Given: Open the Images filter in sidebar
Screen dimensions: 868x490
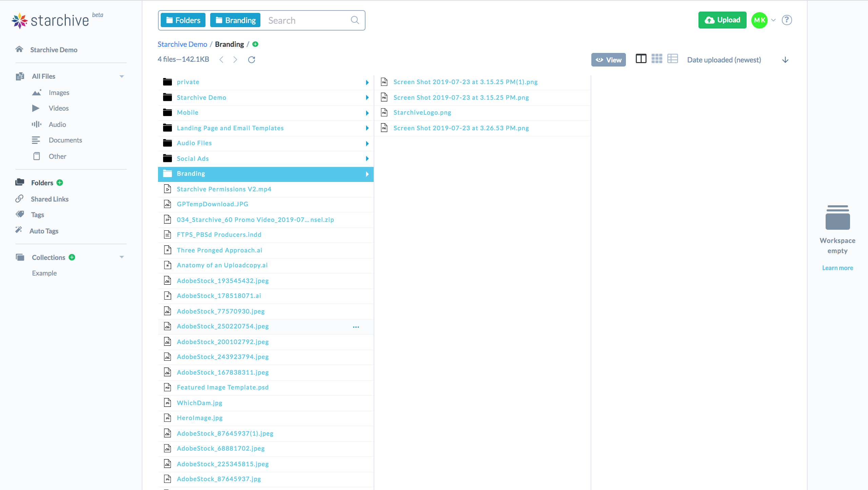Looking at the screenshot, I should coord(59,92).
